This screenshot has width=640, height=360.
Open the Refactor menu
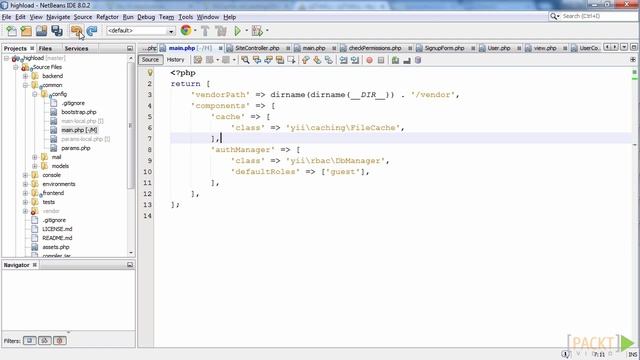click(107, 17)
